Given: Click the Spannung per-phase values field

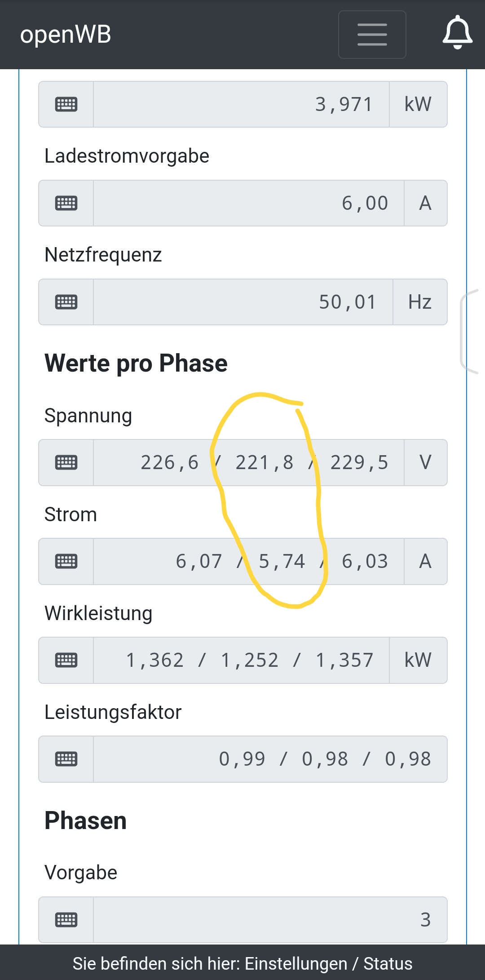Looking at the screenshot, I should pyautogui.click(x=248, y=462).
